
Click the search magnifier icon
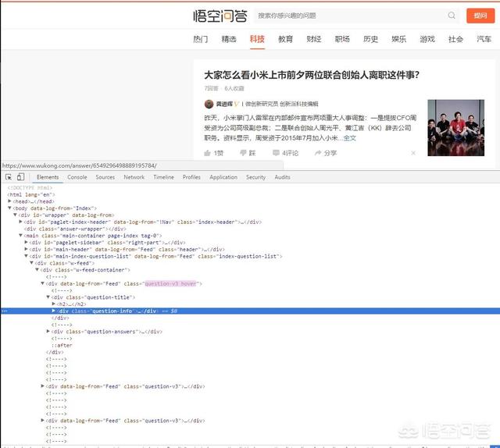click(452, 16)
